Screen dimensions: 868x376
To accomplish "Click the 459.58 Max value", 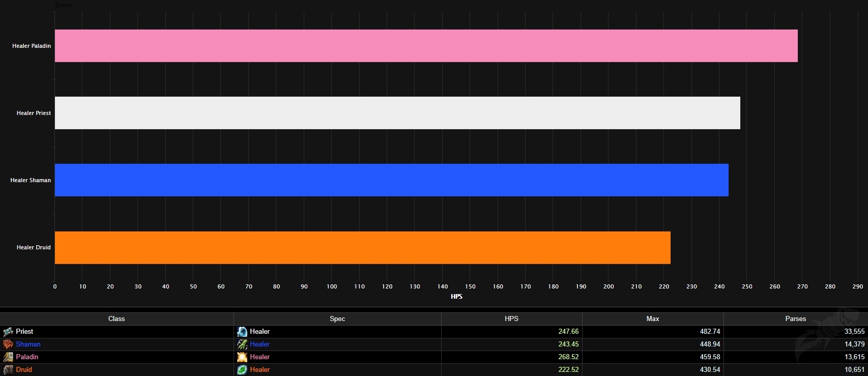I will (x=710, y=357).
